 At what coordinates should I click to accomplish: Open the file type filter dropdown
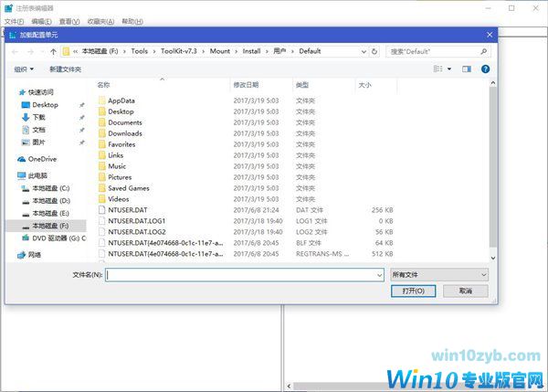(x=439, y=274)
